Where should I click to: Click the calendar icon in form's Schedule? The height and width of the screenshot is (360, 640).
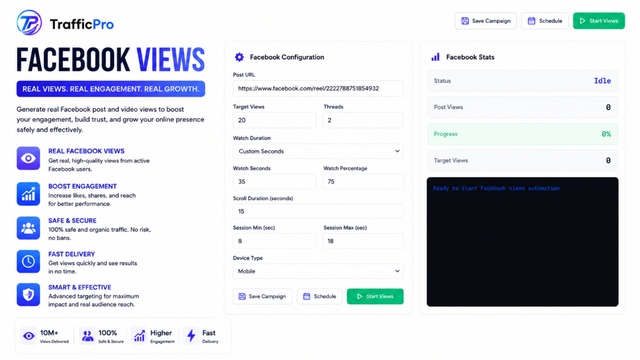pos(307,296)
